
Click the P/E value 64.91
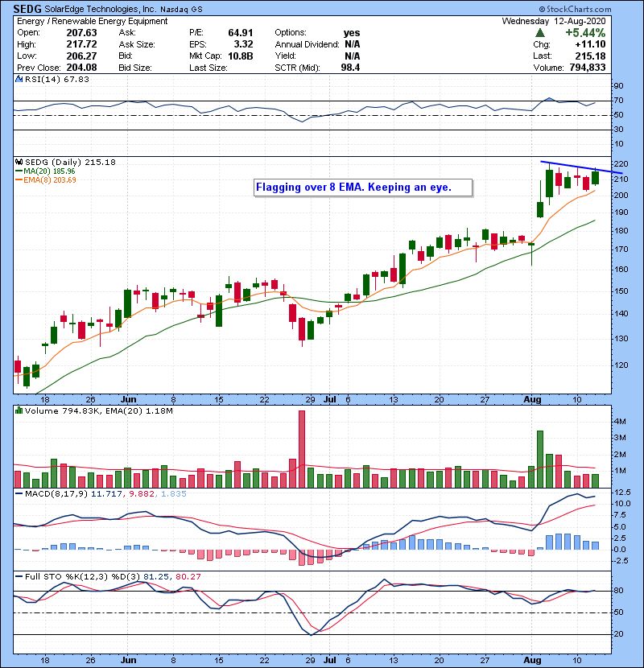[241, 33]
